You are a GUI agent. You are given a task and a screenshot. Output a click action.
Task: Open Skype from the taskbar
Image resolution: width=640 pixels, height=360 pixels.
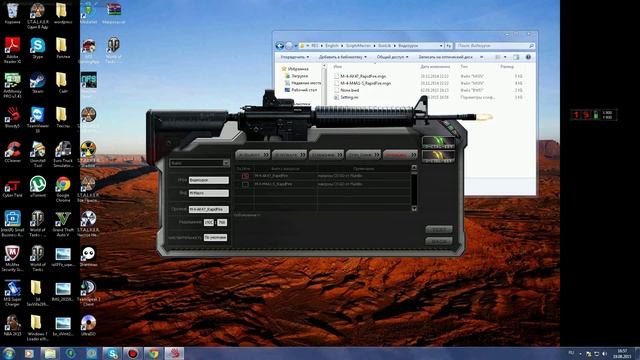tap(111, 353)
